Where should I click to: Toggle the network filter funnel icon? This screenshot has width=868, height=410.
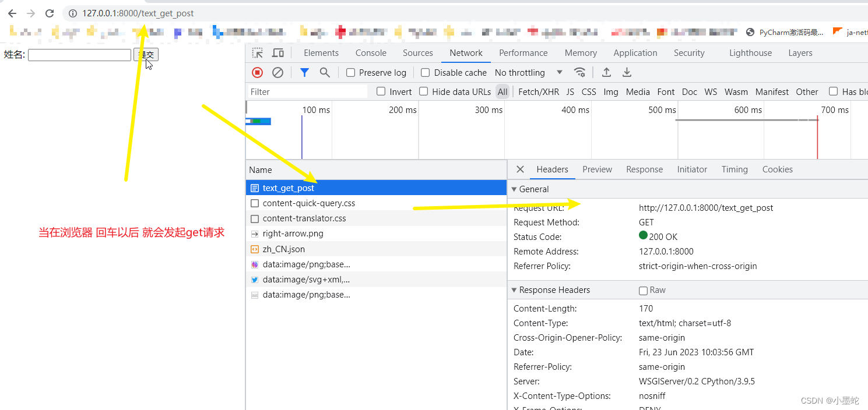(x=304, y=72)
